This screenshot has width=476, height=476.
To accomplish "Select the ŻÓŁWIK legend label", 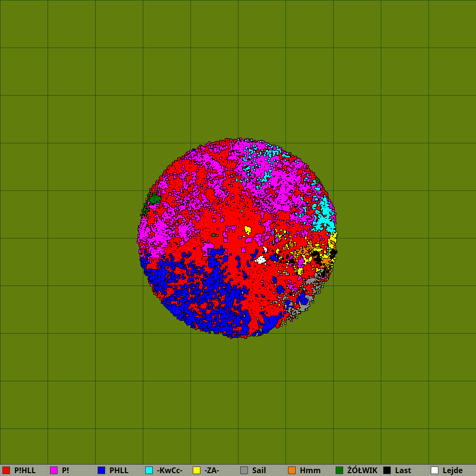I will [362, 470].
